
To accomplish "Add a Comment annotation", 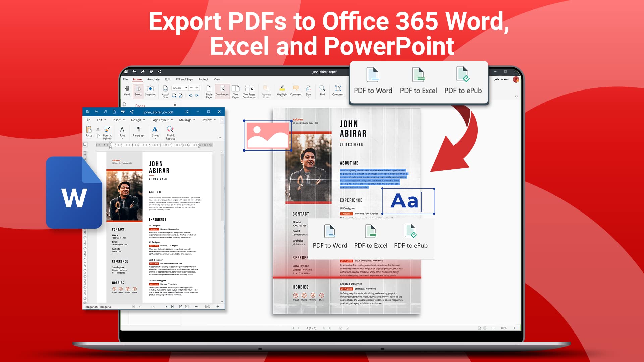I will pyautogui.click(x=296, y=90).
